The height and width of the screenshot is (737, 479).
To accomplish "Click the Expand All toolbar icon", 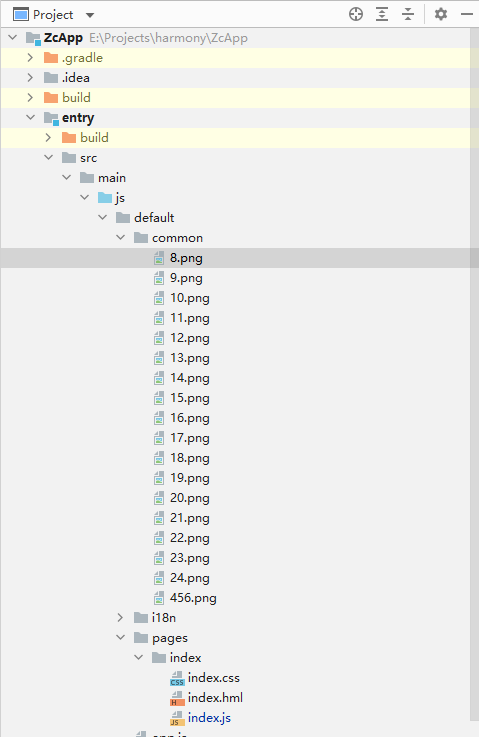I will click(x=382, y=14).
